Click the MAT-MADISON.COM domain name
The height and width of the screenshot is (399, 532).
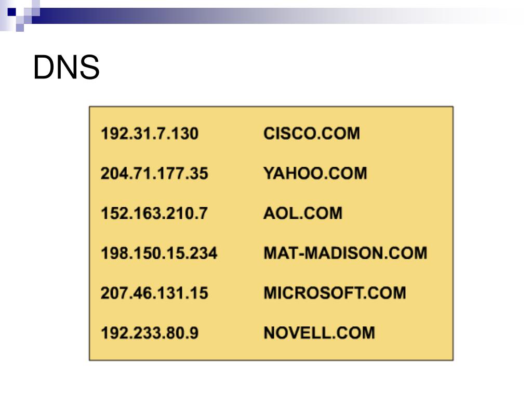point(345,253)
